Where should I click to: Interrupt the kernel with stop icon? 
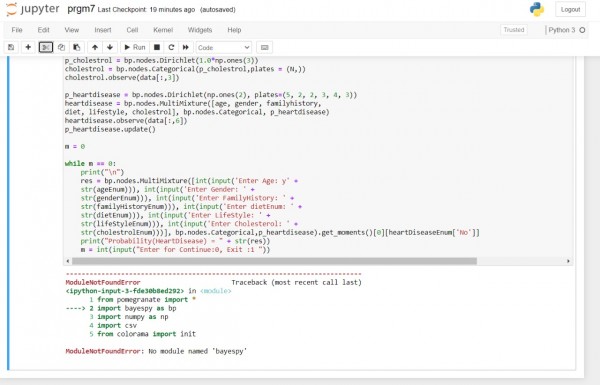click(157, 47)
